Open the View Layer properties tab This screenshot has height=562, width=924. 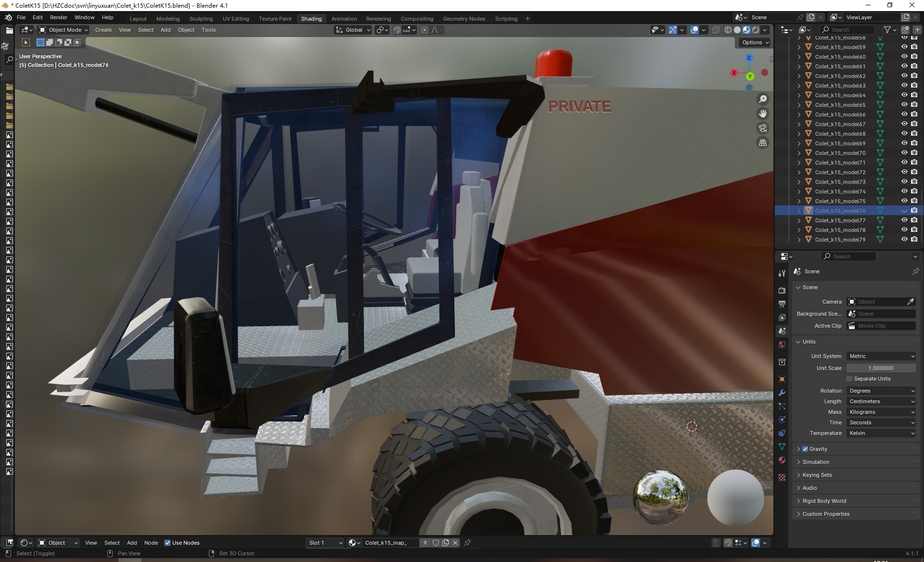[782, 318]
